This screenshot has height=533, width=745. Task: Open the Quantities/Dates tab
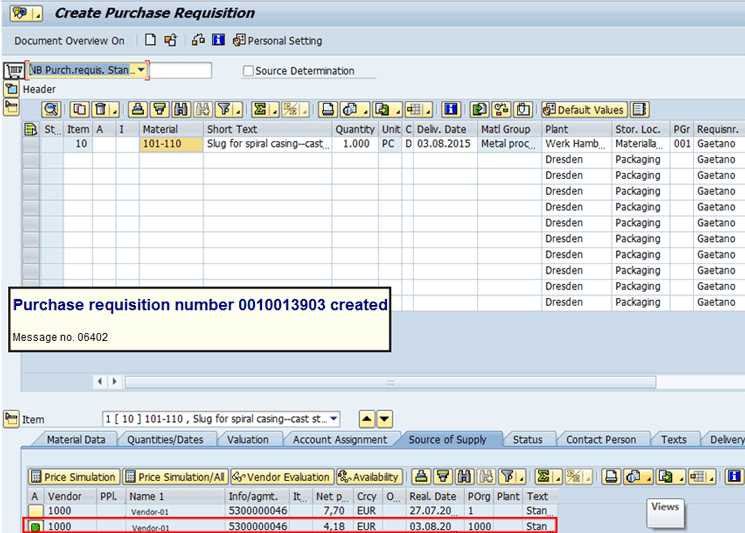point(166,440)
